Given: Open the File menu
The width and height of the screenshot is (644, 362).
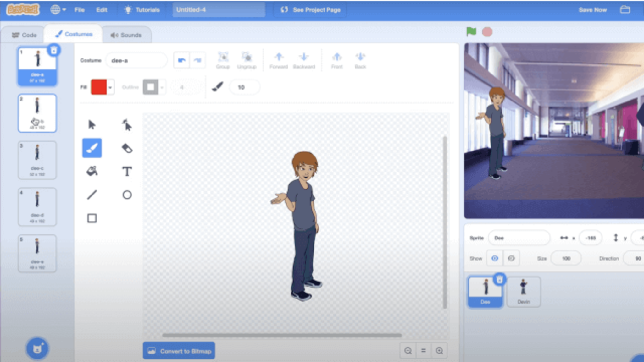Looking at the screenshot, I should coord(79,10).
